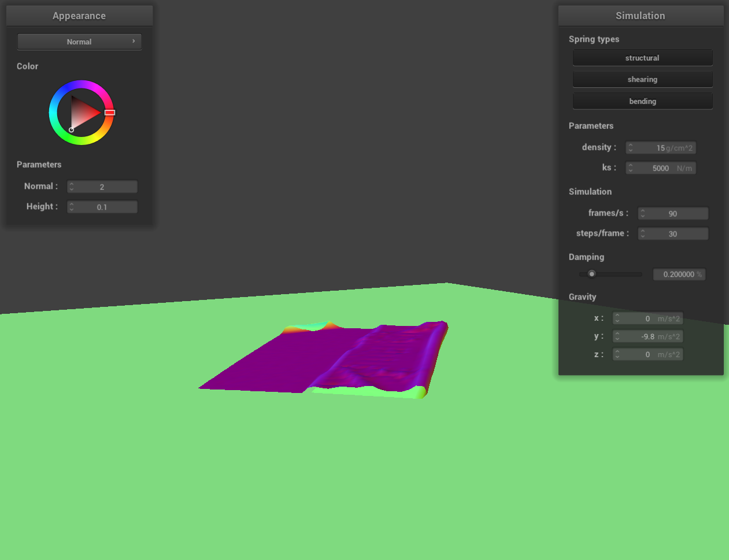Click the gravity x stepper arrows
The height and width of the screenshot is (560, 729).
[x=617, y=318]
